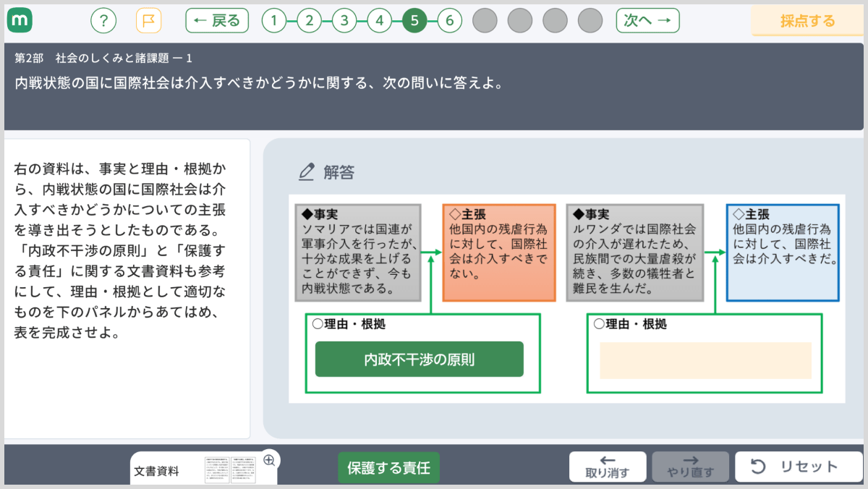Click the orange 介入すべきでない claim box
Viewport: 868px width, 489px height.
499,253
